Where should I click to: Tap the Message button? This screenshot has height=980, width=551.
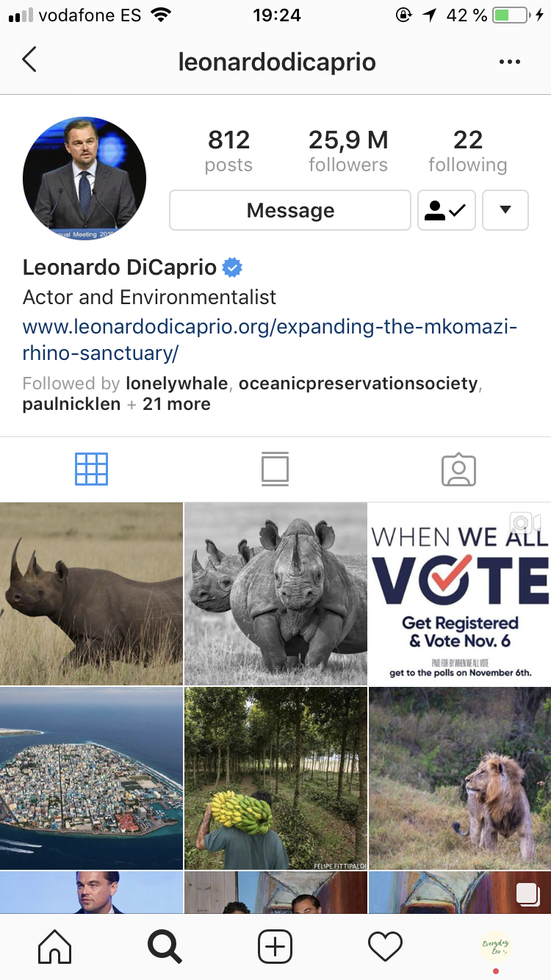(x=290, y=210)
